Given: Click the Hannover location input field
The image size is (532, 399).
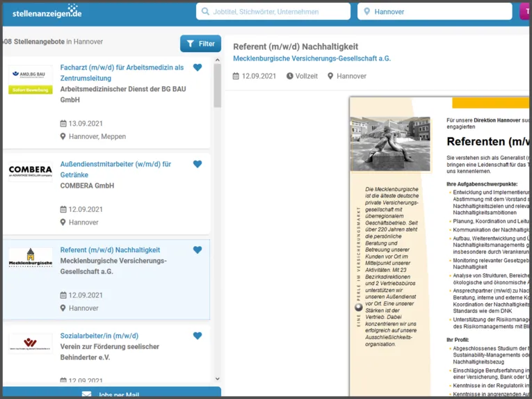Looking at the screenshot, I should coord(435,12).
